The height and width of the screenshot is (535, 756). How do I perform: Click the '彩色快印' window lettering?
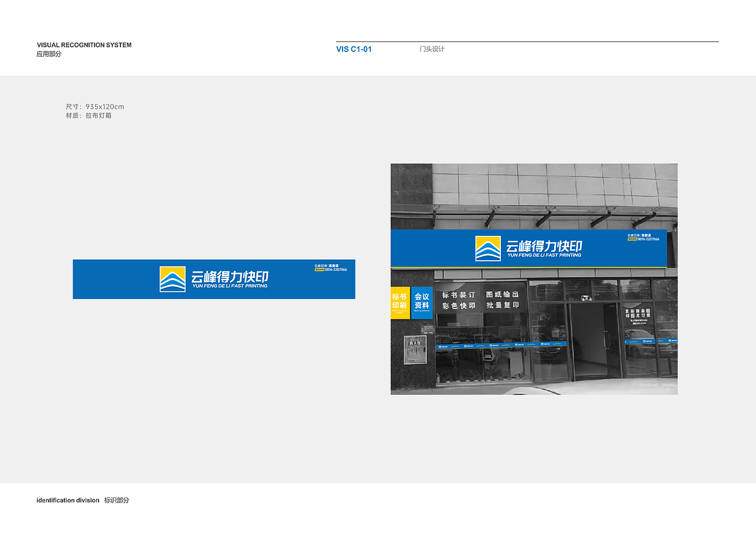pos(459,306)
